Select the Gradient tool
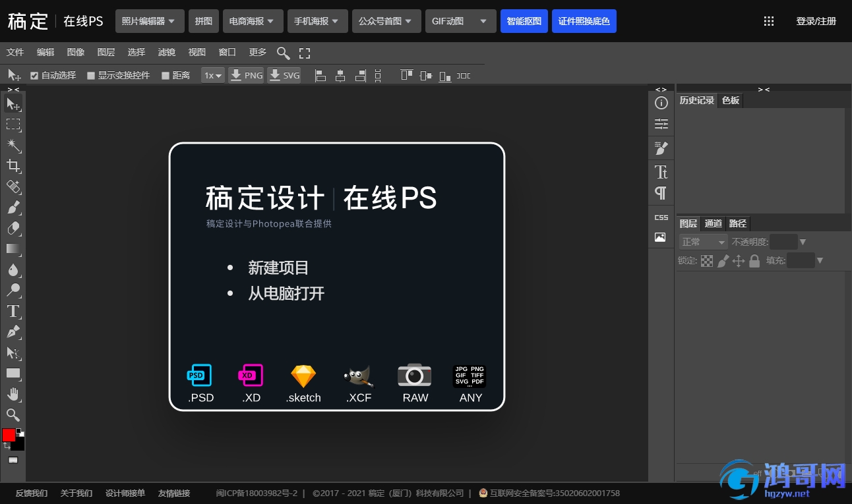 [x=13, y=249]
